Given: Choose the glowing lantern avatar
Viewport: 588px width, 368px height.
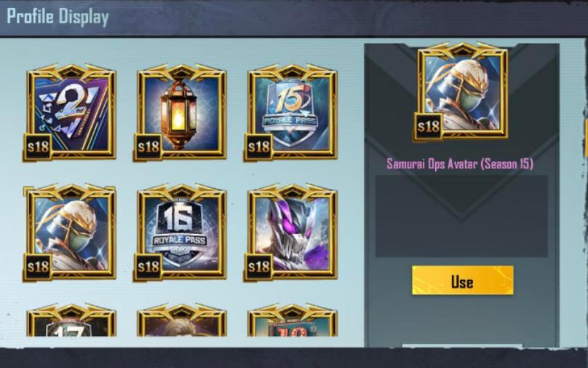Looking at the screenshot, I should tap(180, 112).
